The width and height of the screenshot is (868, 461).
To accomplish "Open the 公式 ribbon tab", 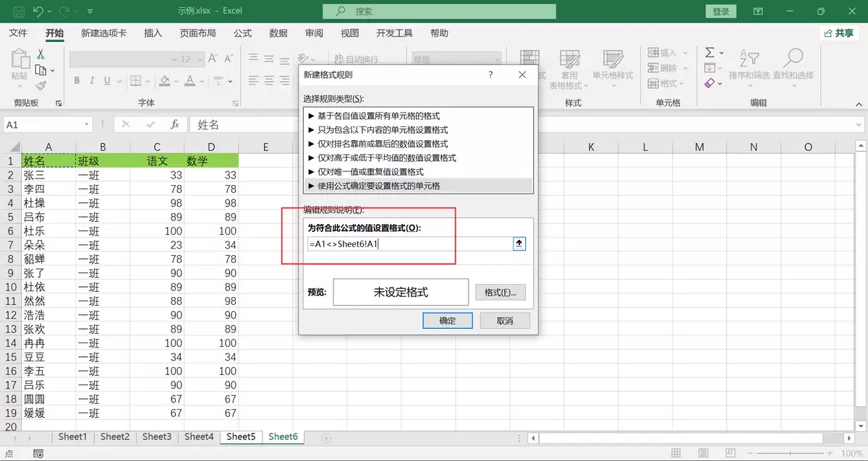I will [x=243, y=33].
